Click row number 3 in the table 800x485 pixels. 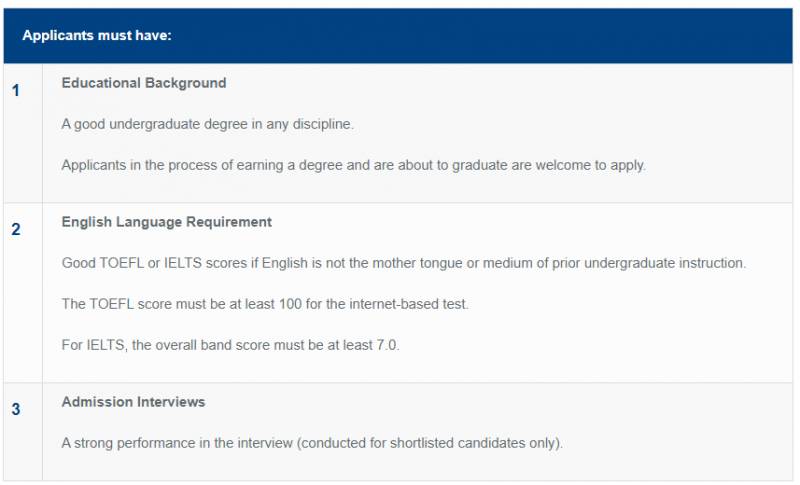pyautogui.click(x=16, y=410)
